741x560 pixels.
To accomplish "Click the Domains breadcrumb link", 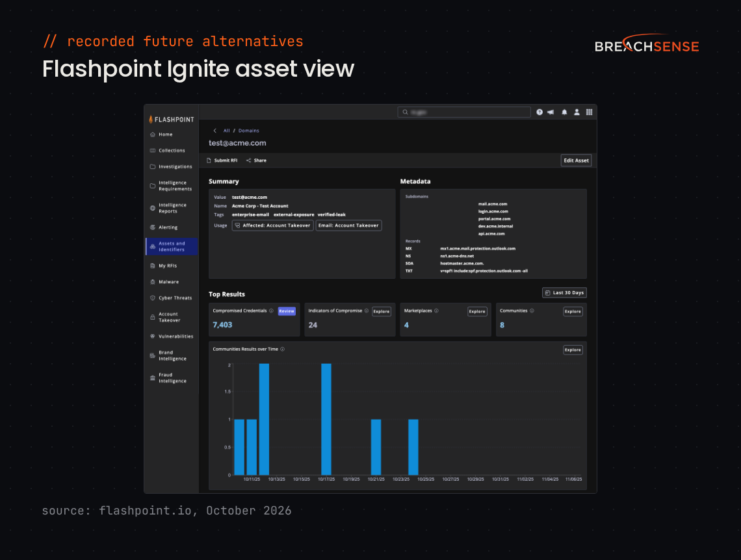I will pos(248,131).
